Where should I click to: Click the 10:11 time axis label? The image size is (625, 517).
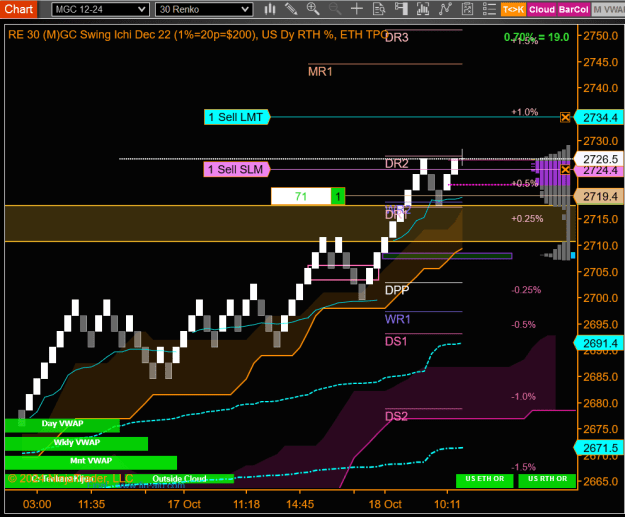[447, 504]
